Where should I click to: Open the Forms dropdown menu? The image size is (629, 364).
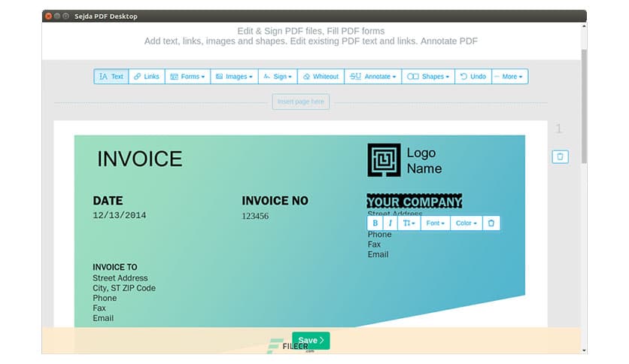(187, 77)
